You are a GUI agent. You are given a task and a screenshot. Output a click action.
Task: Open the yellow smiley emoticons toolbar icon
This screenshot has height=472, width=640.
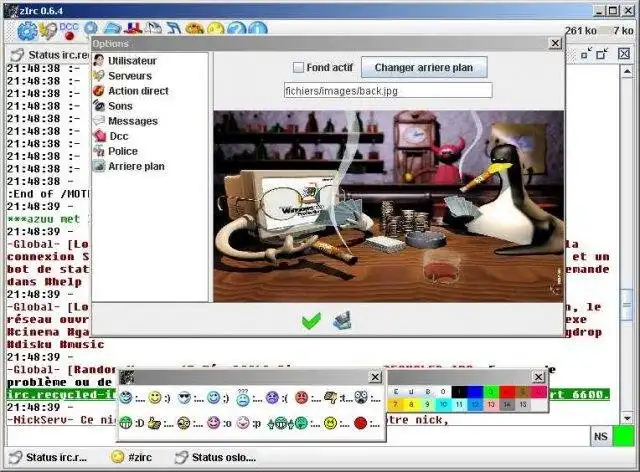click(x=216, y=29)
